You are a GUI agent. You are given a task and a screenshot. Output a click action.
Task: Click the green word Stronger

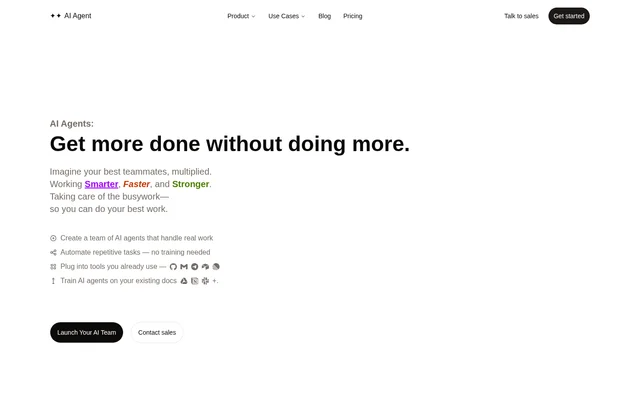pos(191,184)
